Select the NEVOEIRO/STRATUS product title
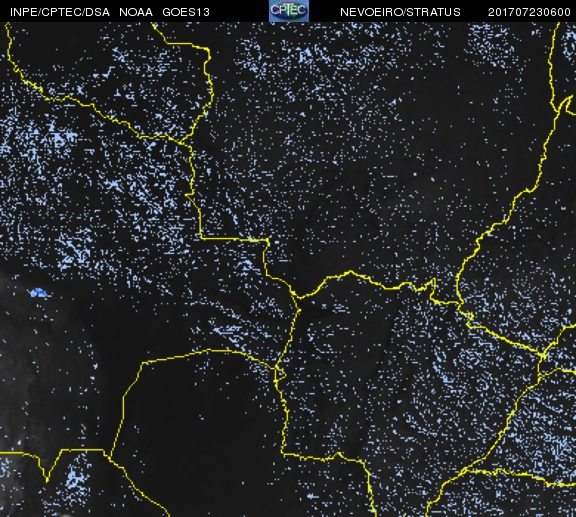This screenshot has width=576, height=517. pyautogui.click(x=400, y=12)
